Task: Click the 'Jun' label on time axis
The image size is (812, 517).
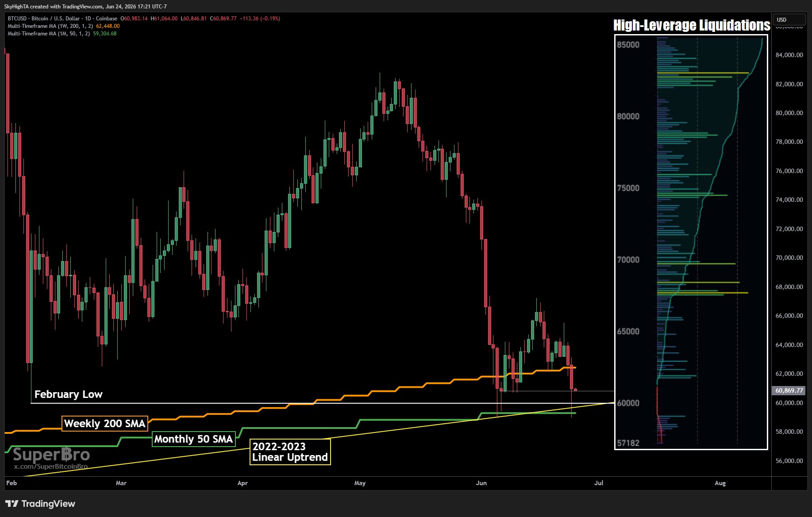Action: point(481,483)
